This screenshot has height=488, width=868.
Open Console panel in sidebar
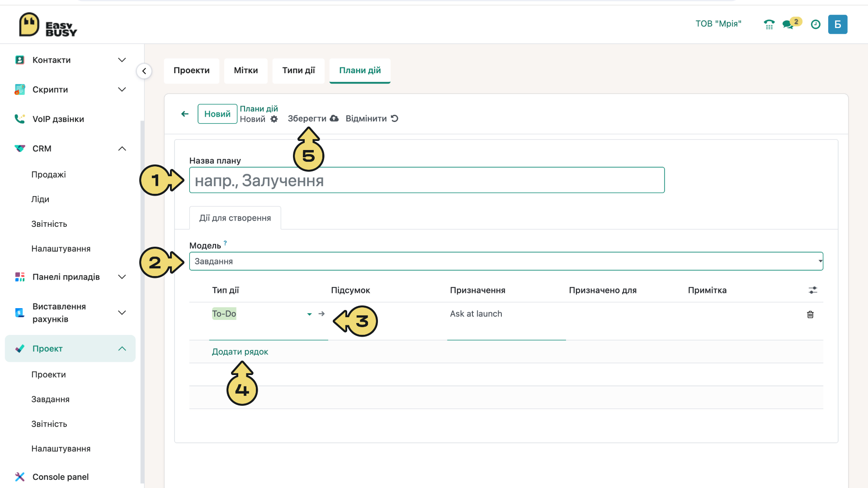pyautogui.click(x=61, y=477)
